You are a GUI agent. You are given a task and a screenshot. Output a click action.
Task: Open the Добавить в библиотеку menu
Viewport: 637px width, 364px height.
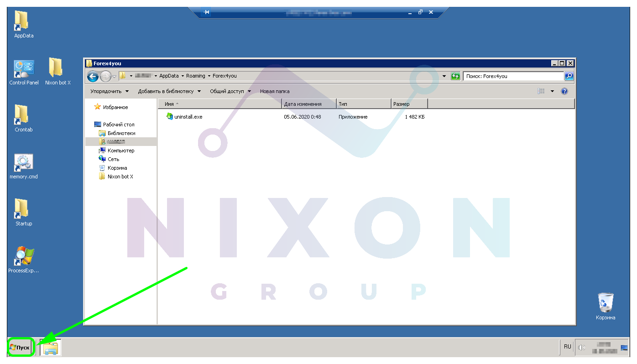coord(169,91)
